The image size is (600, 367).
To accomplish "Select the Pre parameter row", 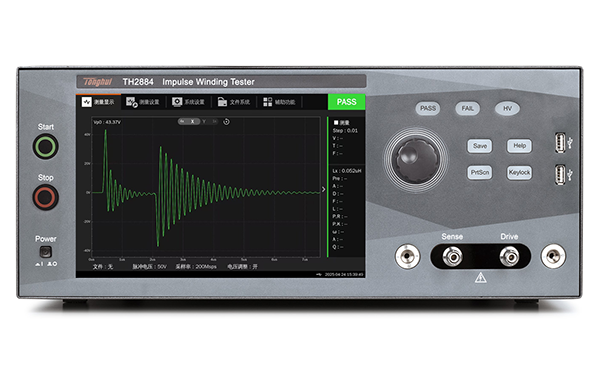I will (x=339, y=178).
